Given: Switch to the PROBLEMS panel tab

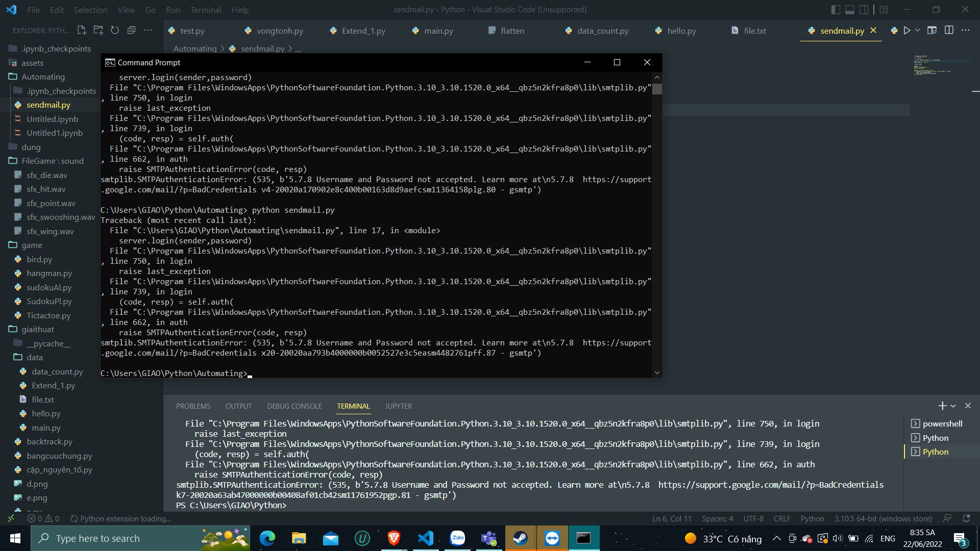Looking at the screenshot, I should 193,406.
